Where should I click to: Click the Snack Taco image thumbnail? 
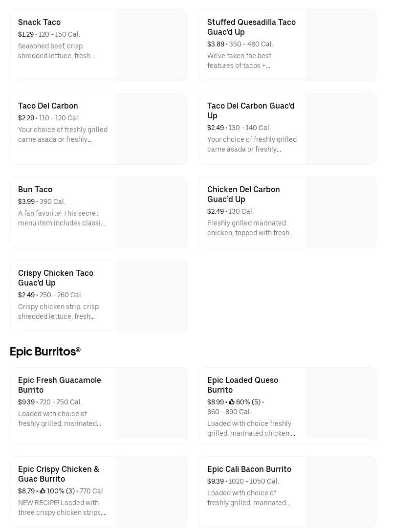click(152, 45)
